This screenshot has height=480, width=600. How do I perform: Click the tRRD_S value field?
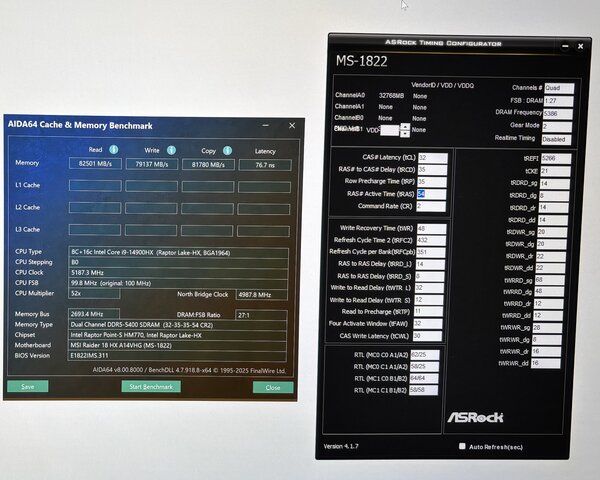[x=430, y=276]
